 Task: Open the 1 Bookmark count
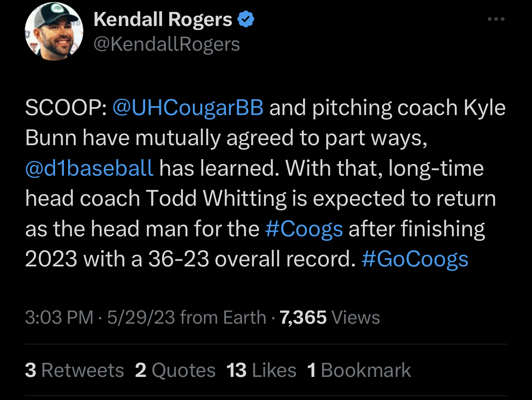pos(359,370)
